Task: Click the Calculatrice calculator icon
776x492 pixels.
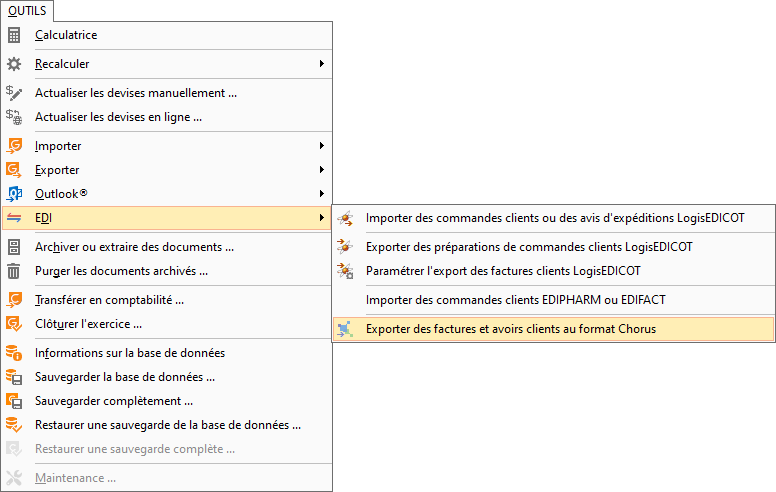Action: [14, 35]
